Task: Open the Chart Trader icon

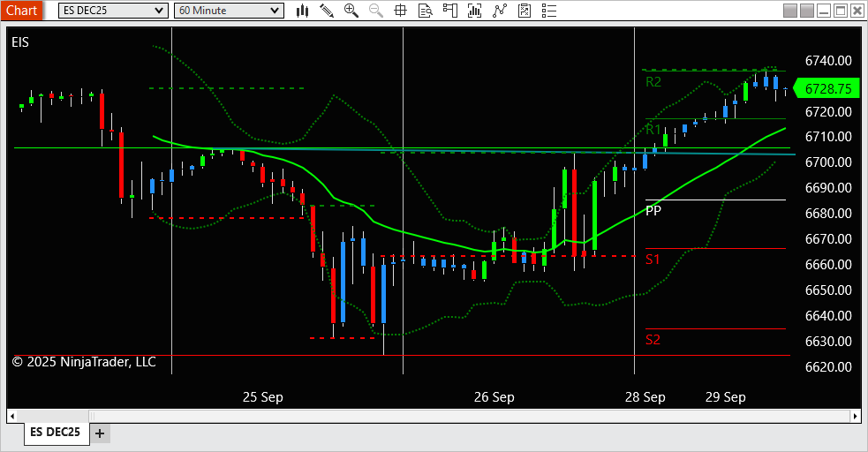Action: coord(450,11)
